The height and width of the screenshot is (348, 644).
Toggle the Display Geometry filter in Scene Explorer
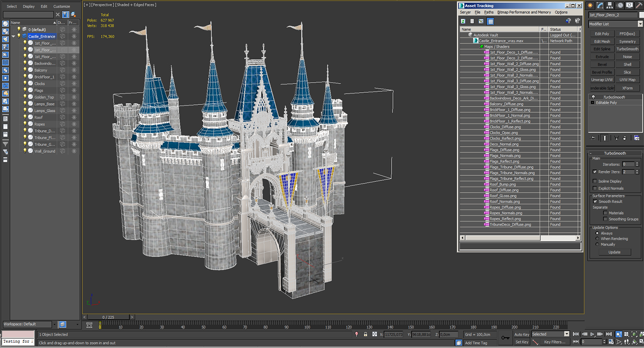click(5, 23)
